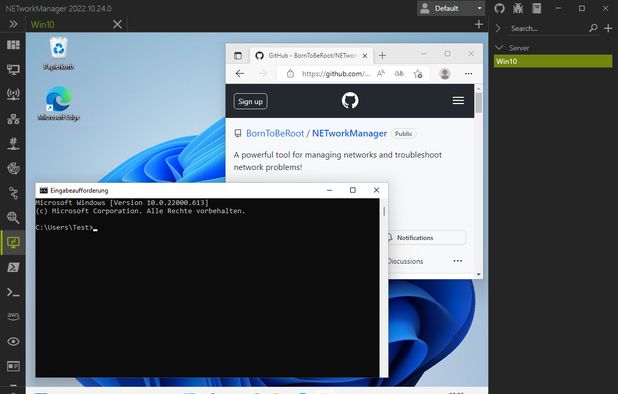Click the Public badge label
618x394 pixels.
(x=404, y=134)
